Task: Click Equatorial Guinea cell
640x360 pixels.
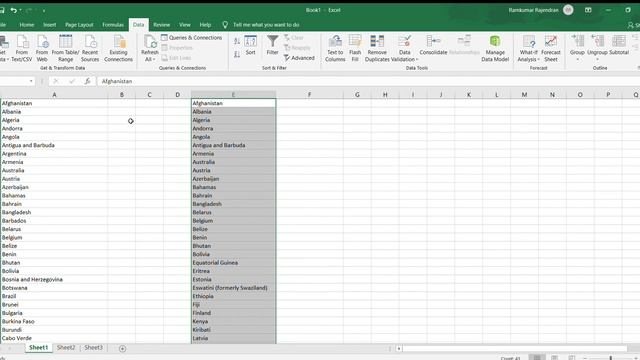Action: point(233,263)
